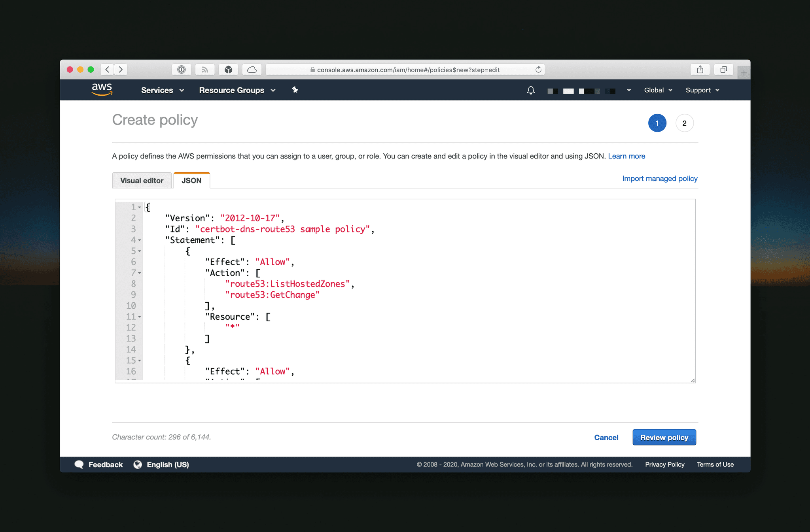The width and height of the screenshot is (810, 532).
Task: Click the Feedback speech bubble icon in the footer
Action: coord(79,464)
